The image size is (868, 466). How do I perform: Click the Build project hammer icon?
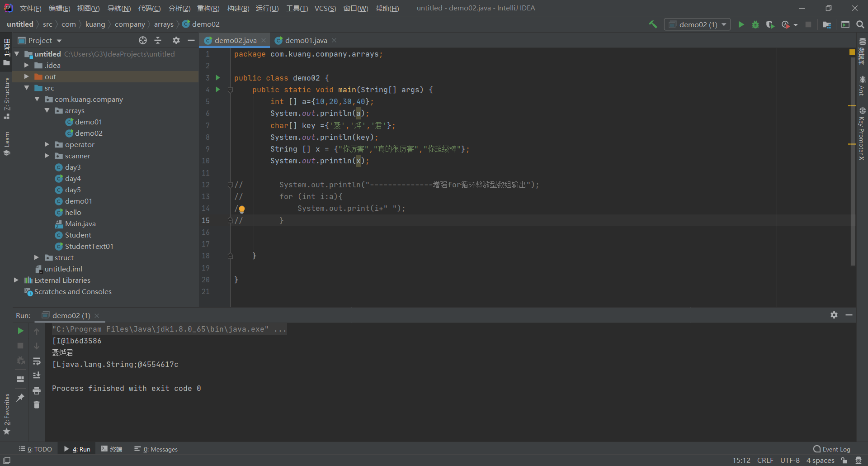point(653,24)
